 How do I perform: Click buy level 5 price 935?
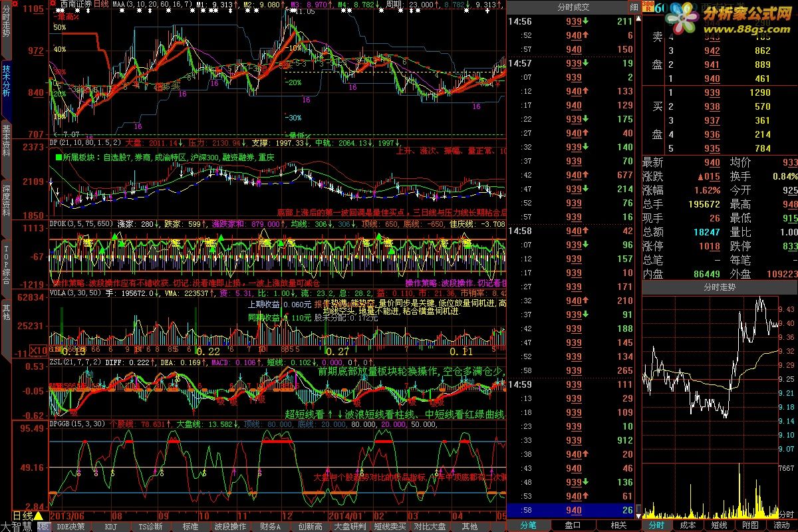tap(712, 148)
